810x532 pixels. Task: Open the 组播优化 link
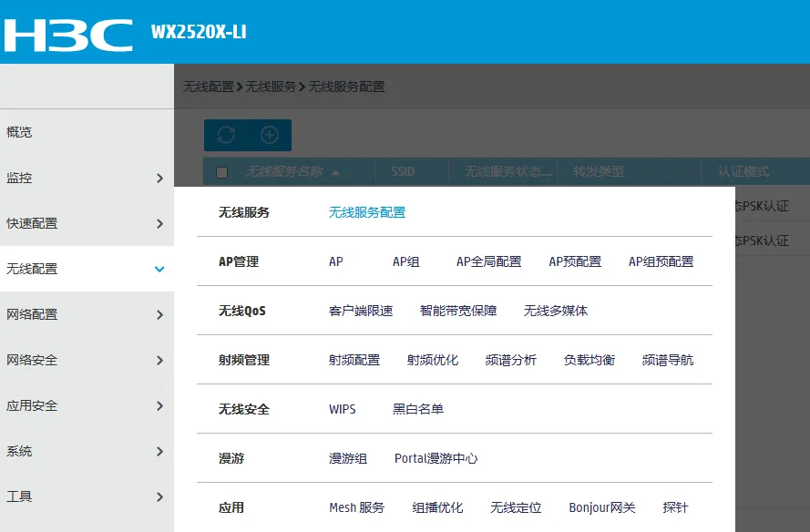[437, 507]
